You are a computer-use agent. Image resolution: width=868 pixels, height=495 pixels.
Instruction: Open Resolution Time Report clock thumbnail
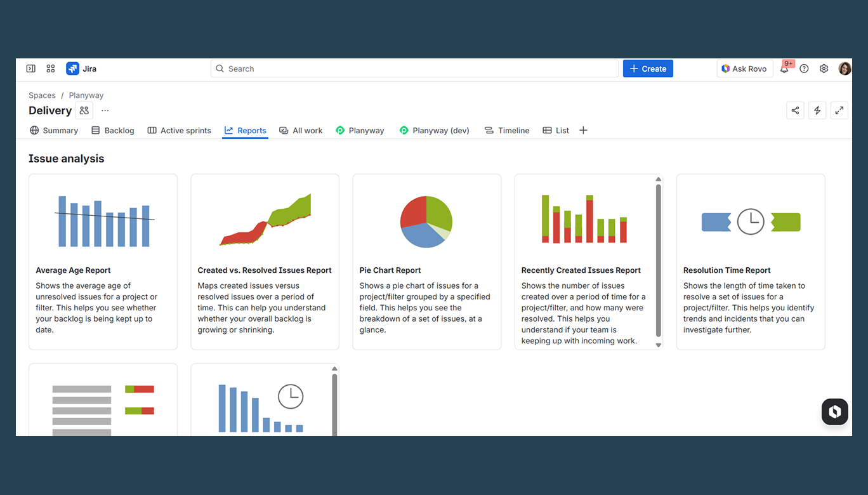751,221
